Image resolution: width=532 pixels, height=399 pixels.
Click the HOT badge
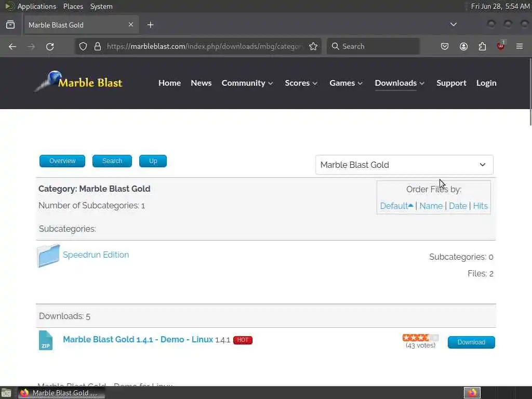243,340
